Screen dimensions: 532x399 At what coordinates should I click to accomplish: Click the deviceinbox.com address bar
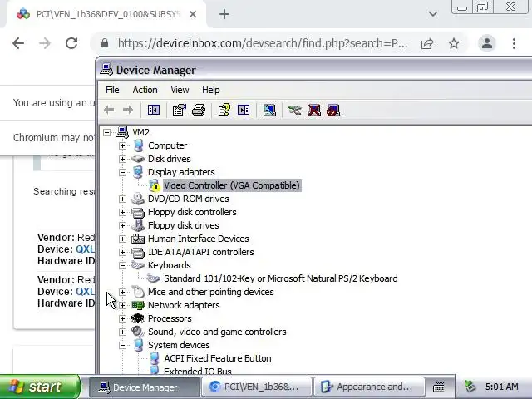pyautogui.click(x=263, y=43)
